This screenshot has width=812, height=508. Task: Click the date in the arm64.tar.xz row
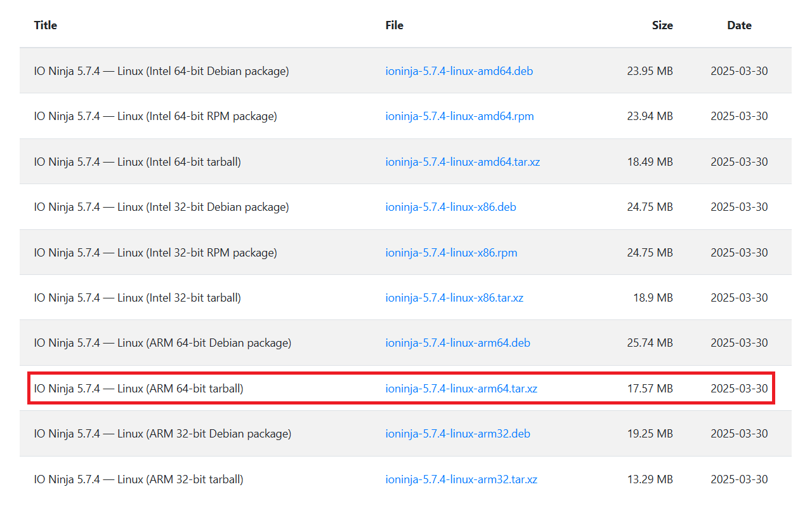739,389
